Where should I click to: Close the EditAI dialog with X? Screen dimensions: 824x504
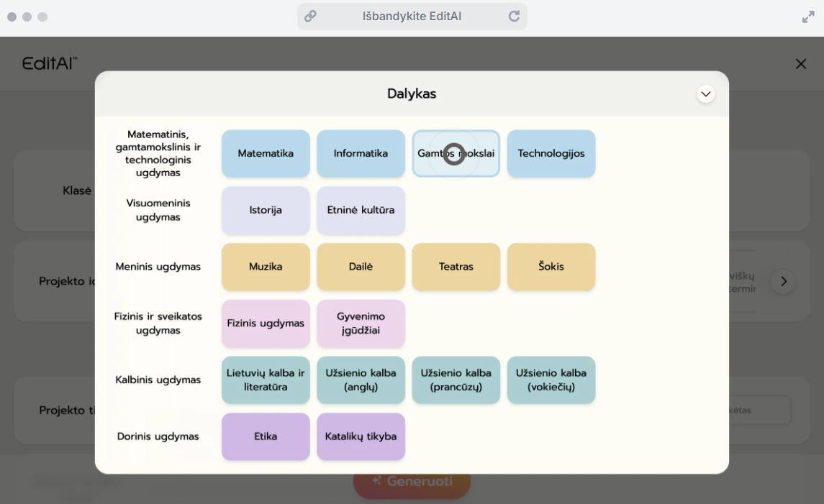(800, 64)
